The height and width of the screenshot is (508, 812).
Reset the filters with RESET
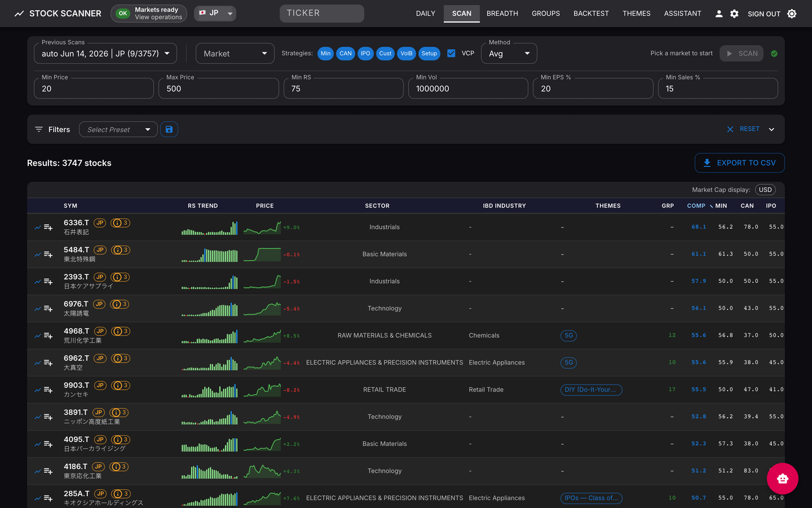point(743,129)
